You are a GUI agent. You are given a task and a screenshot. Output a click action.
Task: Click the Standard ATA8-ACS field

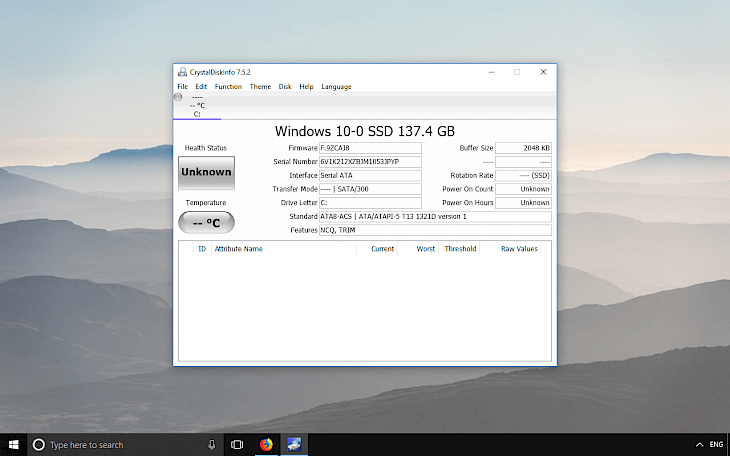[435, 217]
